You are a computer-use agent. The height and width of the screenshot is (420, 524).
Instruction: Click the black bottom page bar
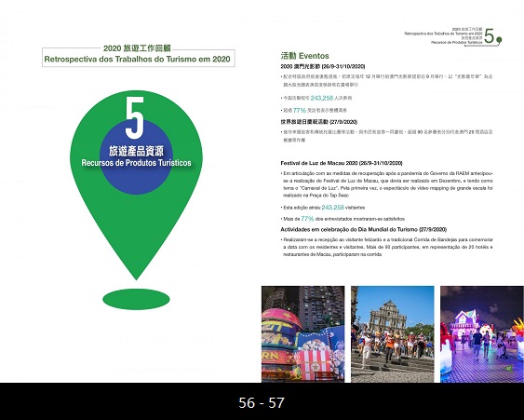(262, 401)
